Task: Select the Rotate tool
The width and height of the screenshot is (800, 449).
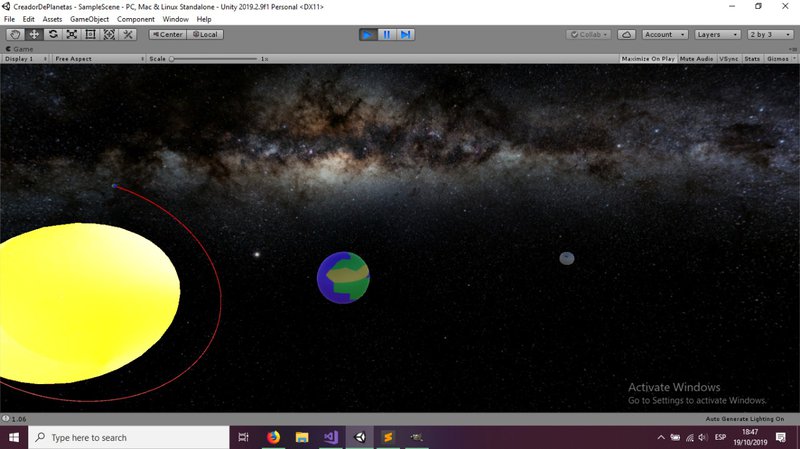Action: coord(53,34)
